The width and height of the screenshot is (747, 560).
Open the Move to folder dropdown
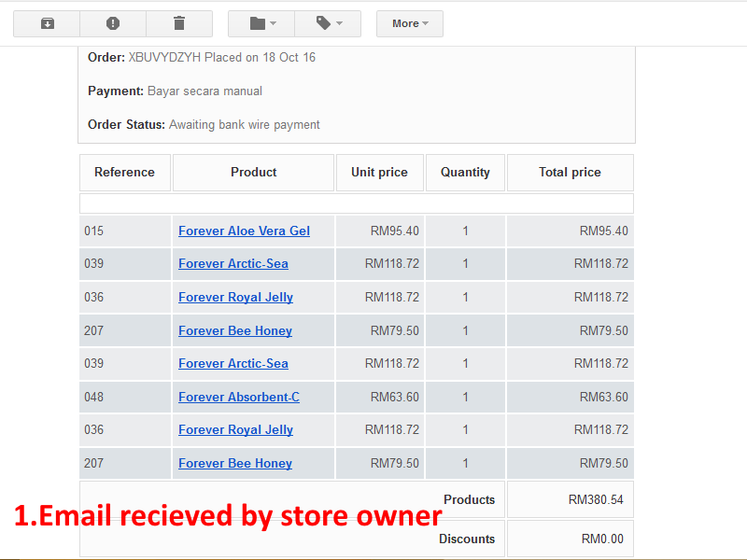(x=261, y=23)
